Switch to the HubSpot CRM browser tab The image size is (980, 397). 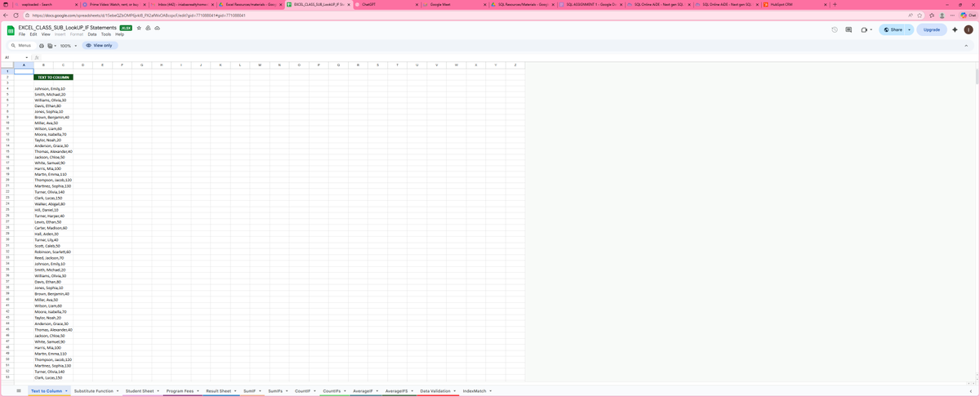(x=796, y=5)
